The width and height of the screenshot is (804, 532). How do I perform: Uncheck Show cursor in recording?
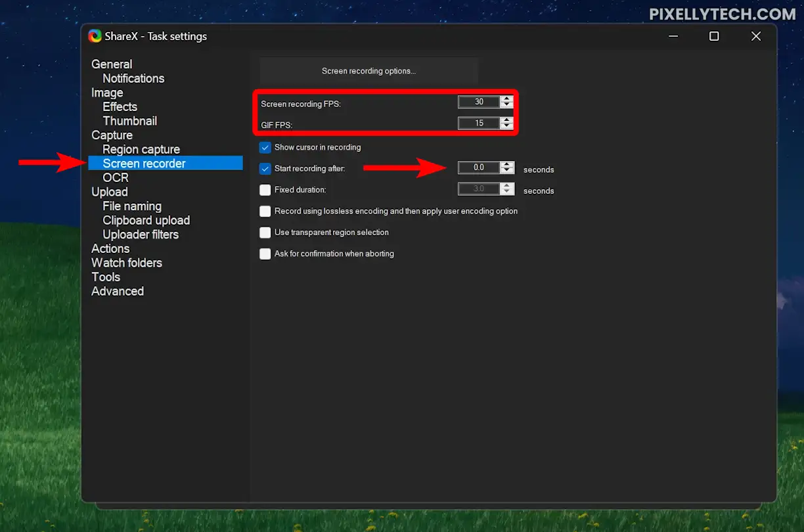click(265, 147)
